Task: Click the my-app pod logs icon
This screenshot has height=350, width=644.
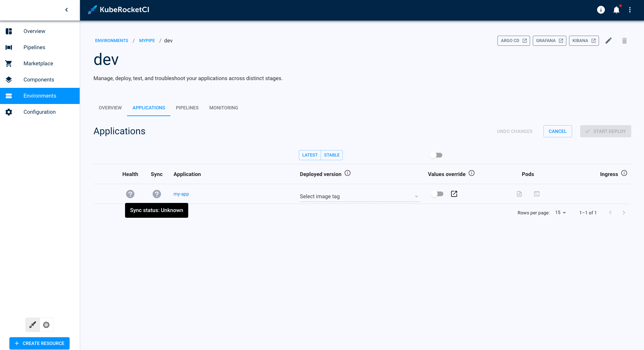Action: pos(519,194)
